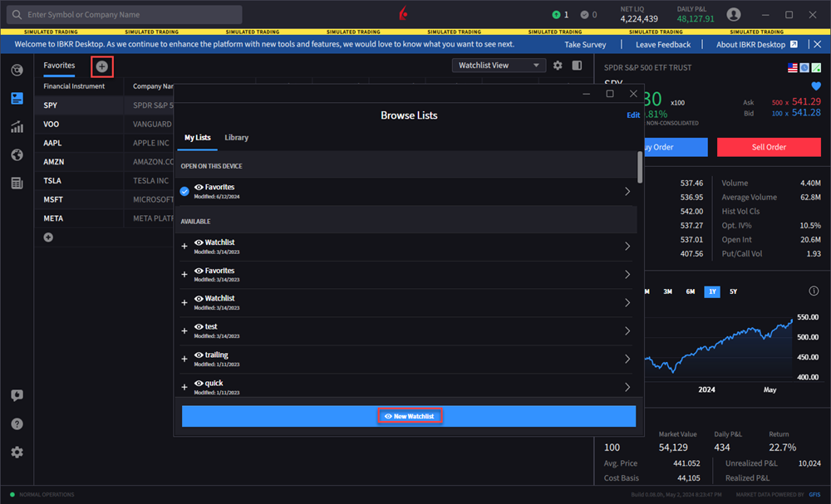The height and width of the screenshot is (504, 831).
Task: Close the welcome banner X
Action: [817, 45]
